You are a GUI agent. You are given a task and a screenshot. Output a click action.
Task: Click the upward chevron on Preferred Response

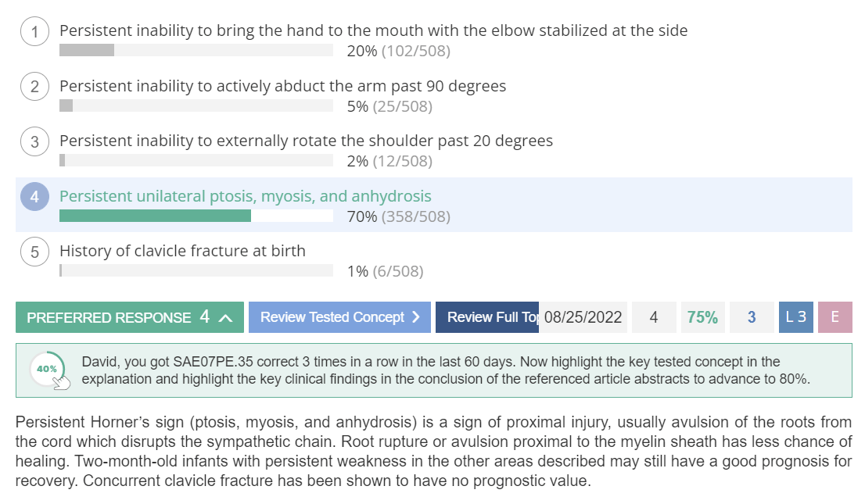pos(225,317)
